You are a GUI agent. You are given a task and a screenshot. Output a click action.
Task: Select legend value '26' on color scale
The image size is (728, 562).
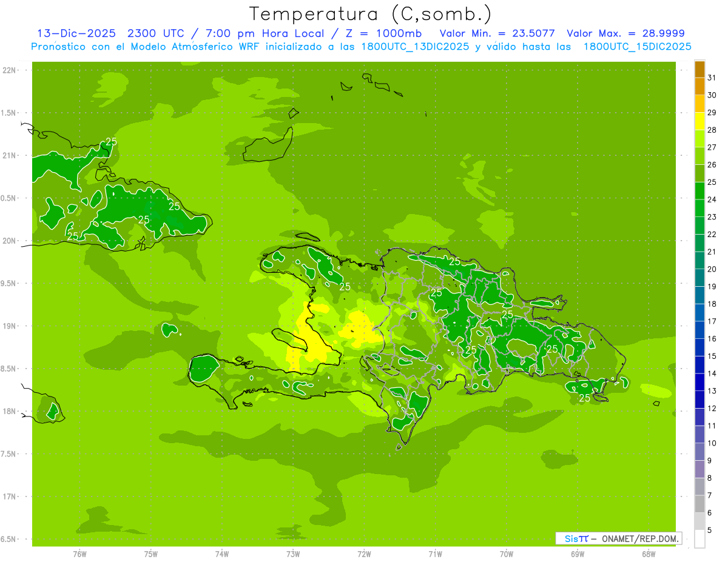[x=712, y=164]
